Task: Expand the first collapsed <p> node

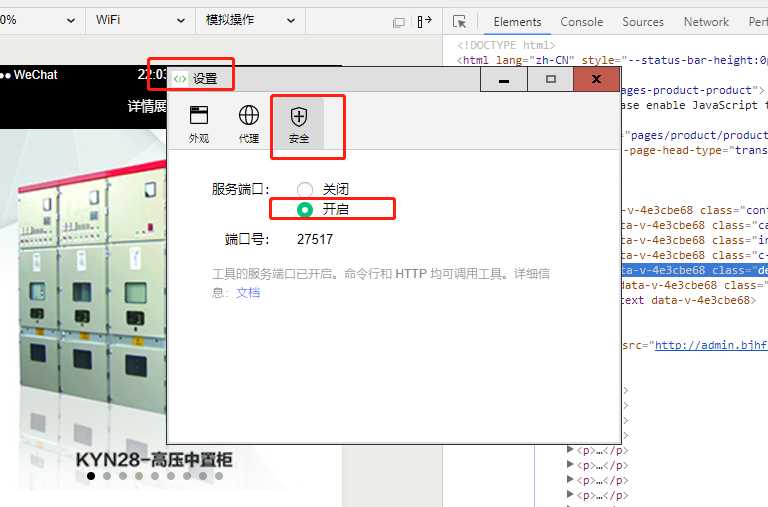Action: 570,449
